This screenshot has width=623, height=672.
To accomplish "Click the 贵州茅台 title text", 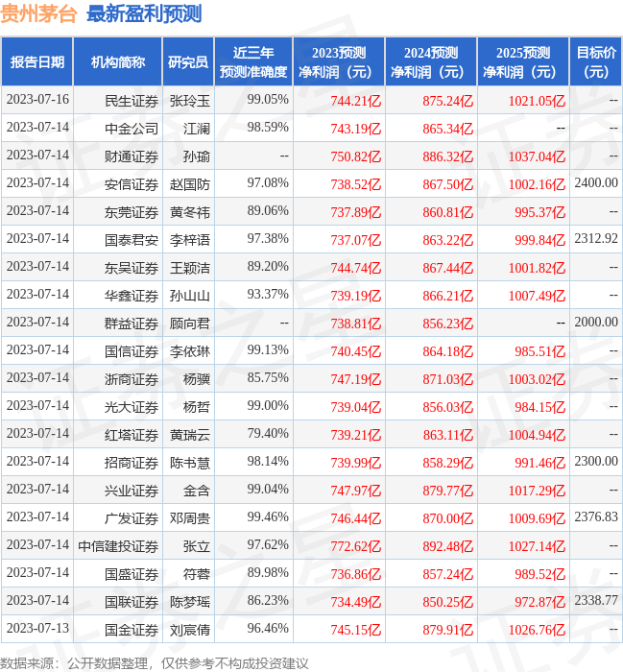I will (38, 13).
